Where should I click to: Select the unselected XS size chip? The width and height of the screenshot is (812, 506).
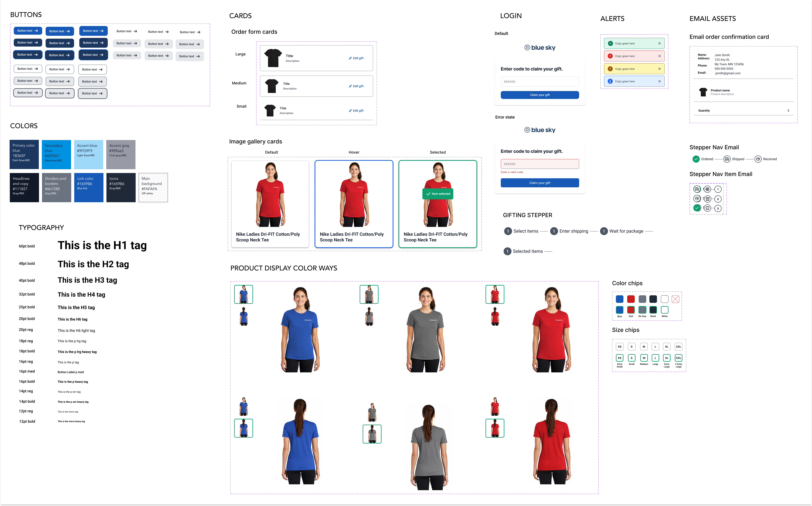619,347
